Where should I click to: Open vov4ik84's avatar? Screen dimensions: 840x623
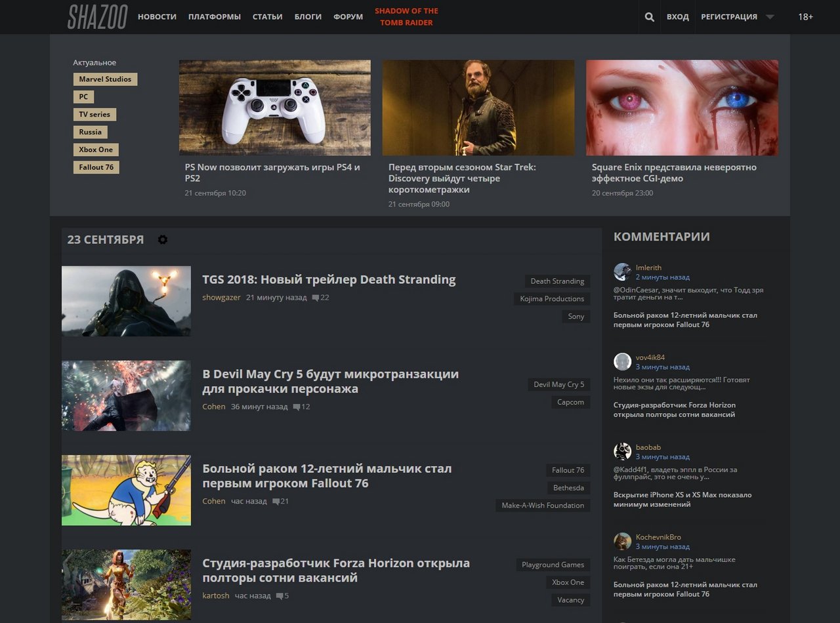pyautogui.click(x=622, y=362)
